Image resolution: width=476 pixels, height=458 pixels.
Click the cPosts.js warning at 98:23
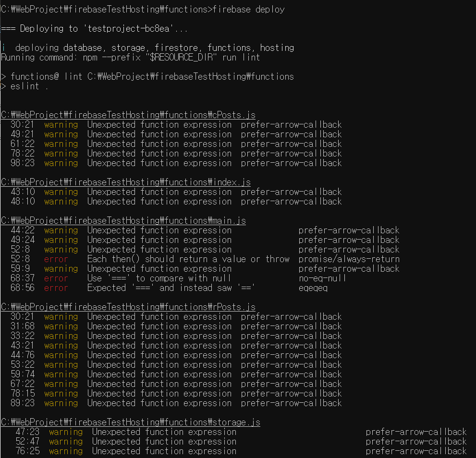(x=176, y=163)
